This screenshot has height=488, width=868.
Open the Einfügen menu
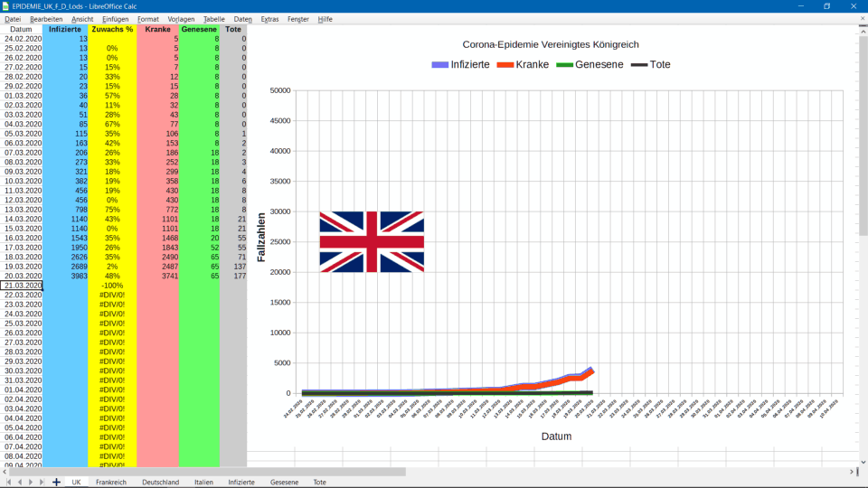coord(115,19)
